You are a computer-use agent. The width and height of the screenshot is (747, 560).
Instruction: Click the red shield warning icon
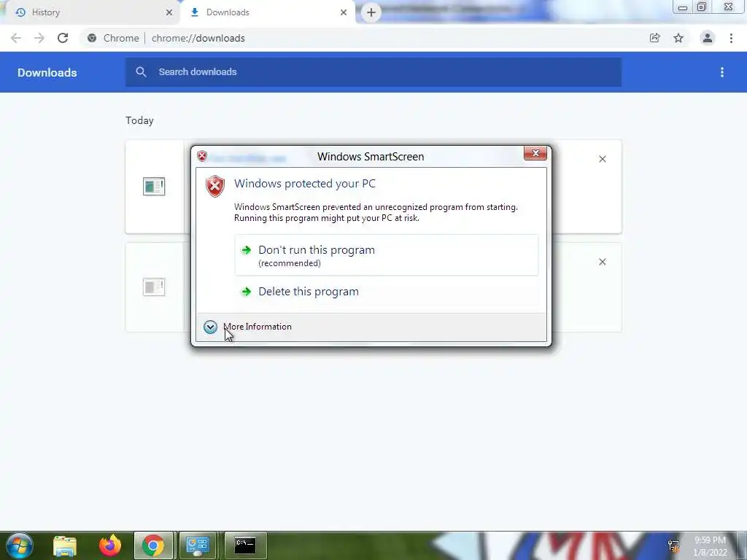215,186
